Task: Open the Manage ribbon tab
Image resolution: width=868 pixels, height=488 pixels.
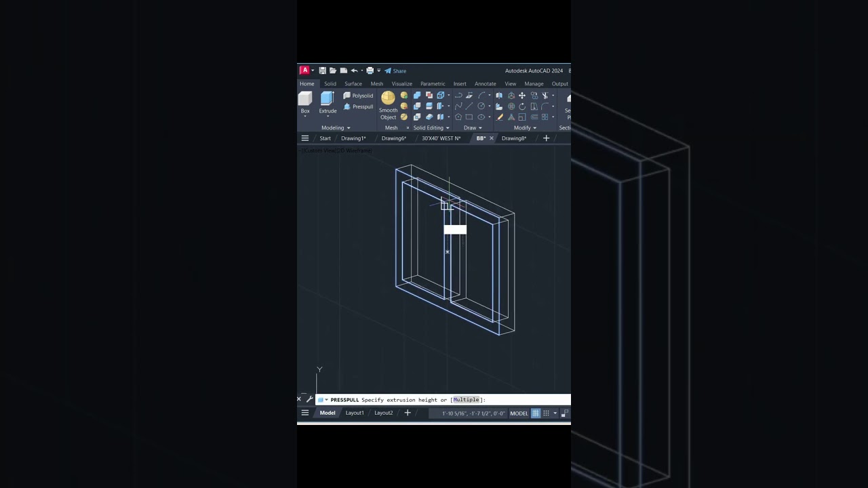Action: 534,84
